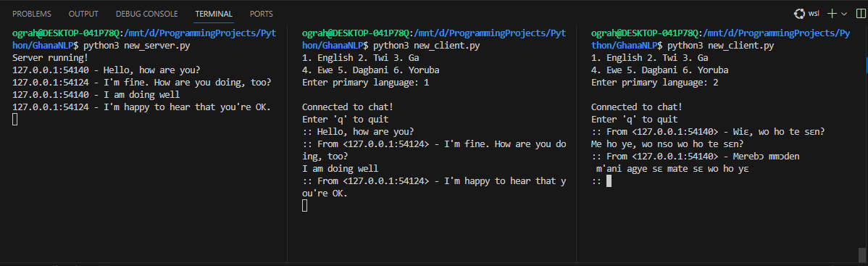Click 'Connected to chat!' in the middle terminal
Screen dimensions: 868x266
pos(348,107)
